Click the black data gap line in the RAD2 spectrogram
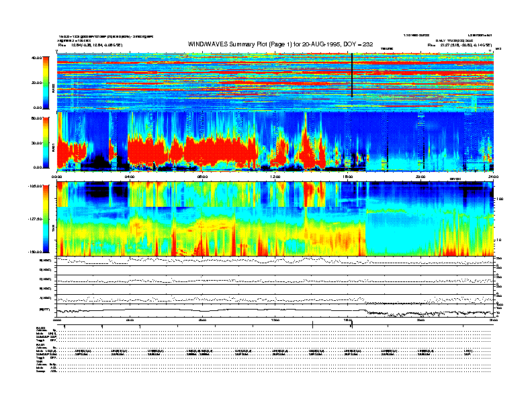The width and height of the screenshot is (532, 411). 352,75
